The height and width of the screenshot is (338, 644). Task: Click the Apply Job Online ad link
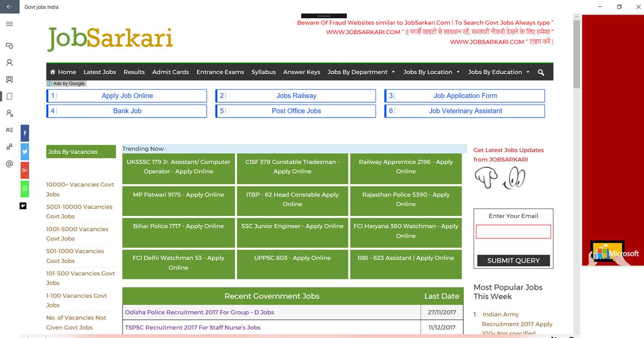coord(127,96)
